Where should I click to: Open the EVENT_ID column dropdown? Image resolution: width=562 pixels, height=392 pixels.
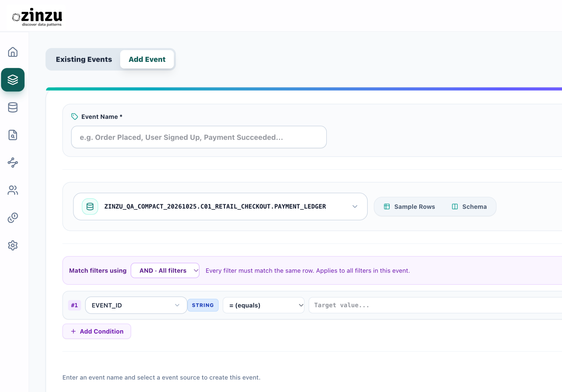[136, 305]
